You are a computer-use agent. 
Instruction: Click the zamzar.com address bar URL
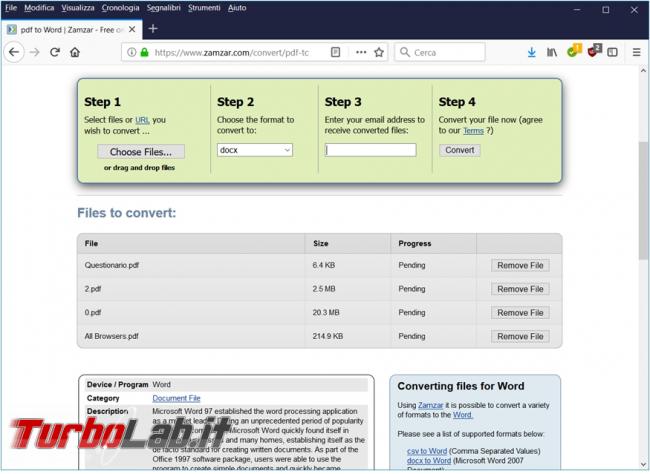tap(231, 53)
